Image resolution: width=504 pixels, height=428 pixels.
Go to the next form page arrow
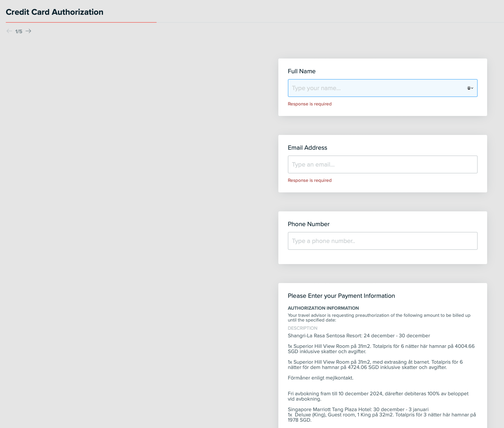28,31
